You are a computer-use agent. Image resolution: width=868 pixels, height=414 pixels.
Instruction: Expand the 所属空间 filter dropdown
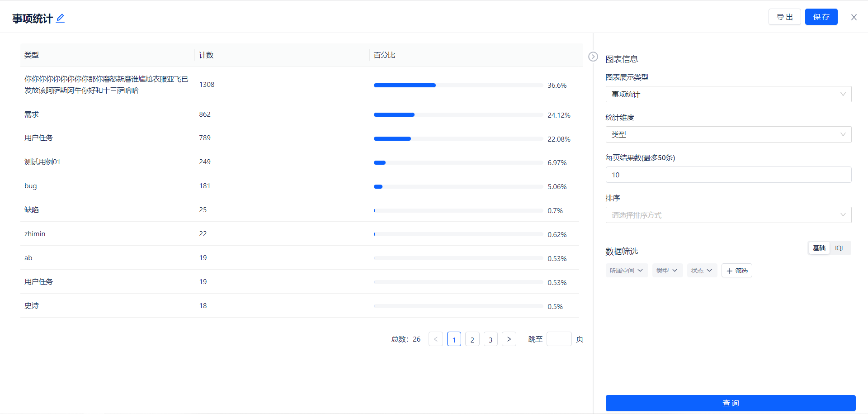627,271
